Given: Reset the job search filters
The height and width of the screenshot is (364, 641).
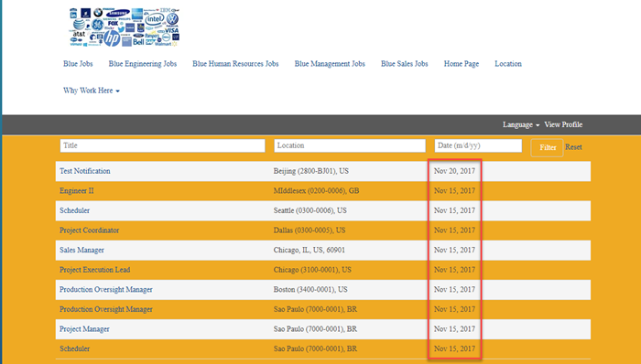Looking at the screenshot, I should point(573,147).
